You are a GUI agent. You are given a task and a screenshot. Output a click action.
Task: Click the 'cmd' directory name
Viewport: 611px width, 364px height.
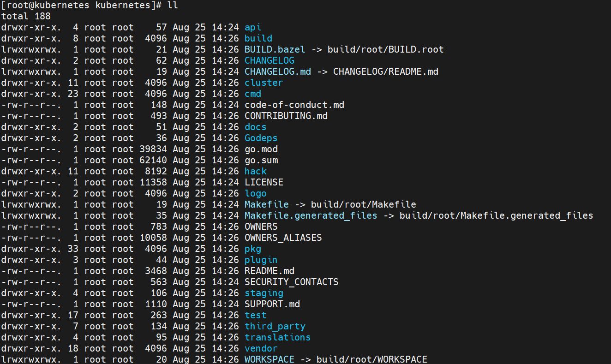[x=253, y=94]
